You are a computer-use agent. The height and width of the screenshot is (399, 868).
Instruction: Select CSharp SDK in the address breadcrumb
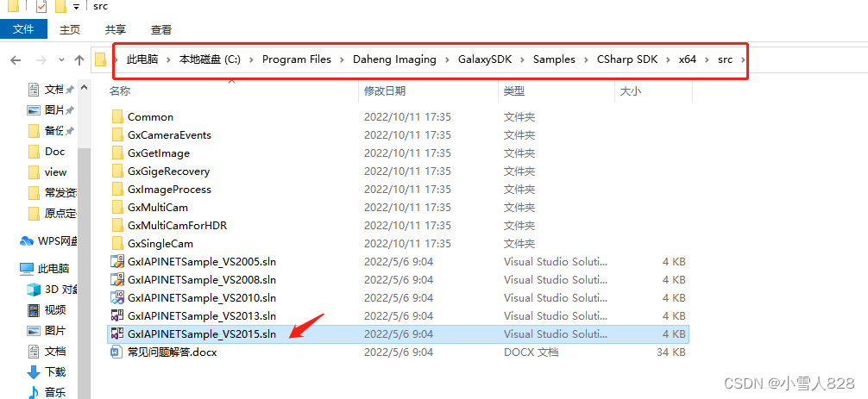627,59
